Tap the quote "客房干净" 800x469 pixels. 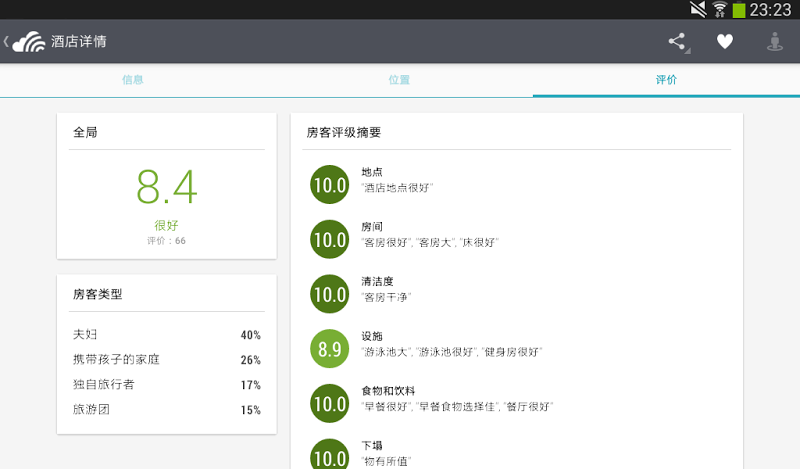tap(386, 297)
